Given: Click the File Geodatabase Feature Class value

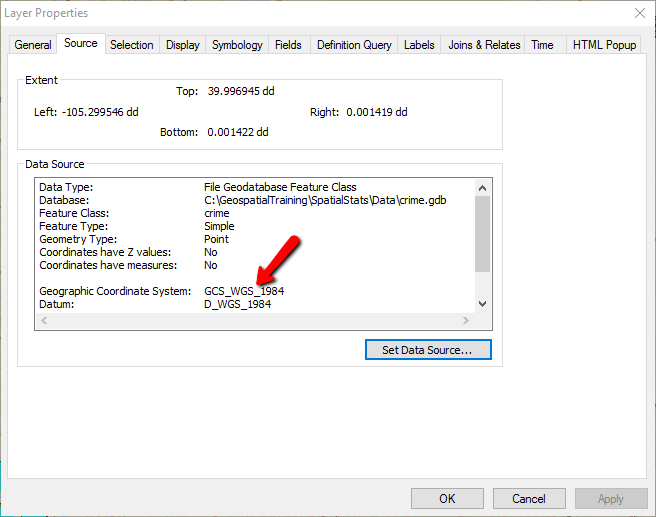Looking at the screenshot, I should (280, 187).
